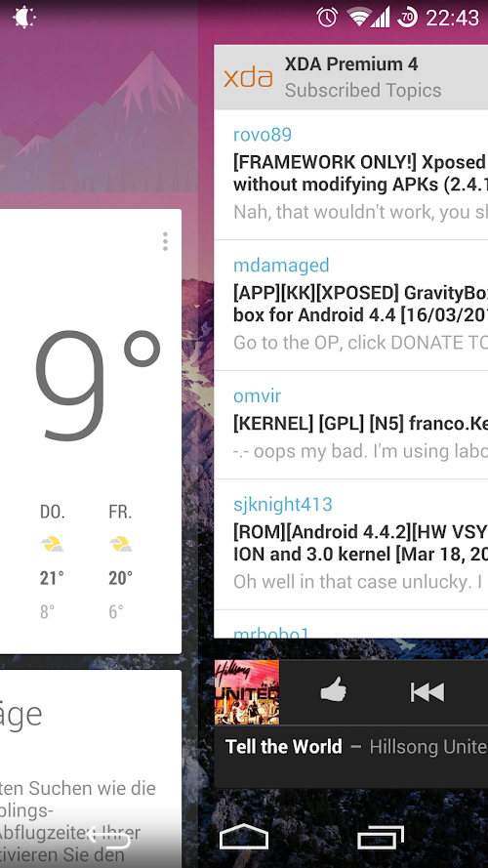This screenshot has width=488, height=868.
Task: Tap the XDA logo icon
Action: (x=249, y=77)
